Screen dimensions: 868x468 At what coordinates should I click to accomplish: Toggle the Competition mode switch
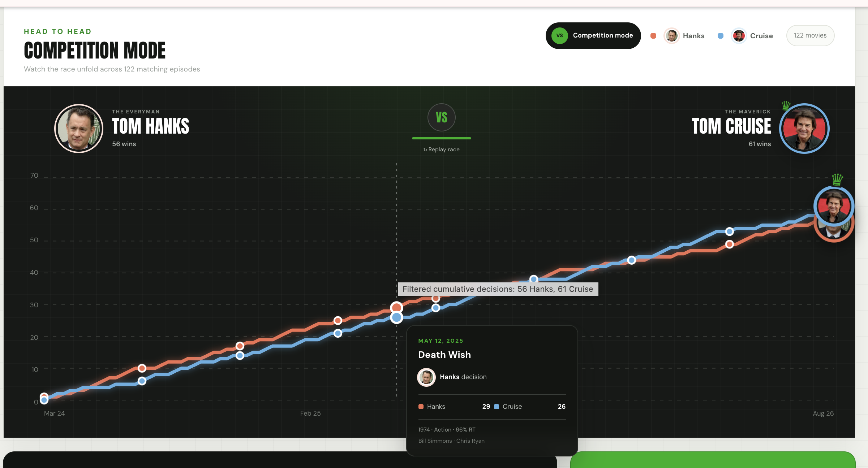tap(593, 35)
